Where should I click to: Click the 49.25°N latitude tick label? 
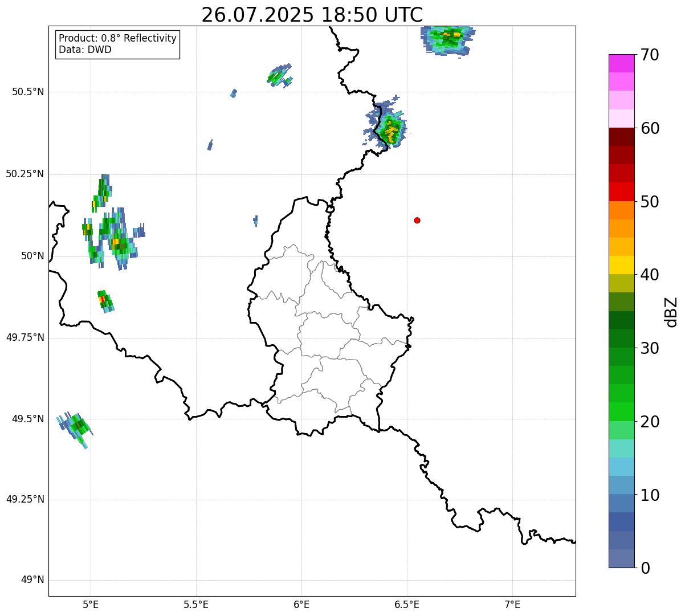tap(25, 500)
